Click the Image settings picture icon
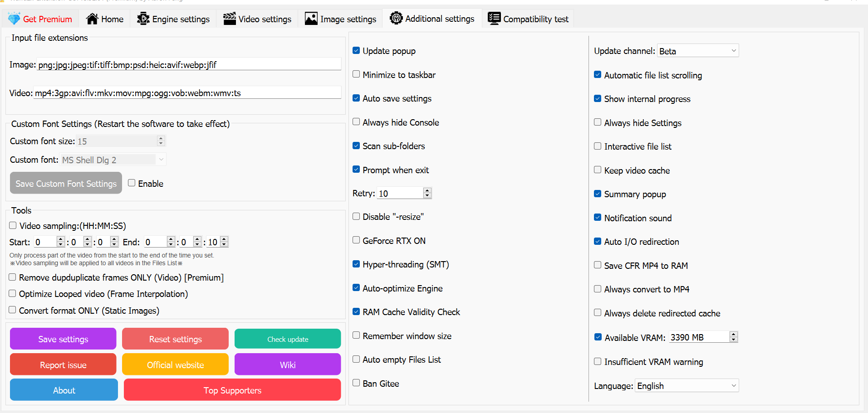868x413 pixels. (x=311, y=19)
